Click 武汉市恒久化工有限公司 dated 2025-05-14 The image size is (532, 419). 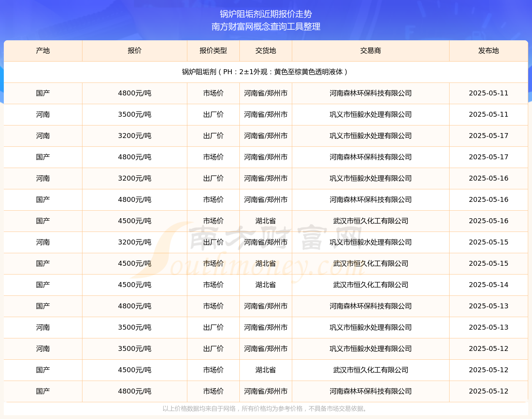tap(370, 285)
